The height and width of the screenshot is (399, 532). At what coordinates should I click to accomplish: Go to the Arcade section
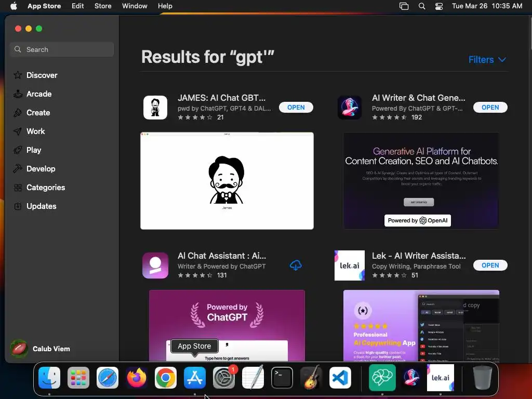tap(33, 94)
